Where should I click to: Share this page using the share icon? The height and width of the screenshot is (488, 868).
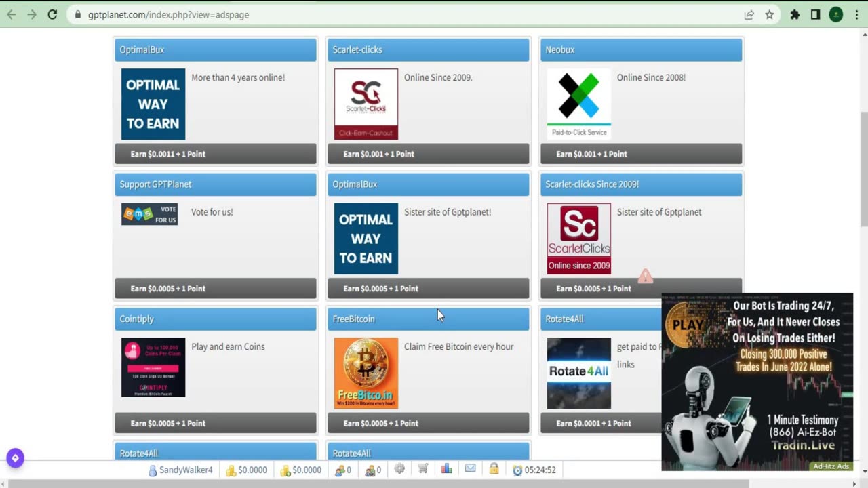(749, 15)
